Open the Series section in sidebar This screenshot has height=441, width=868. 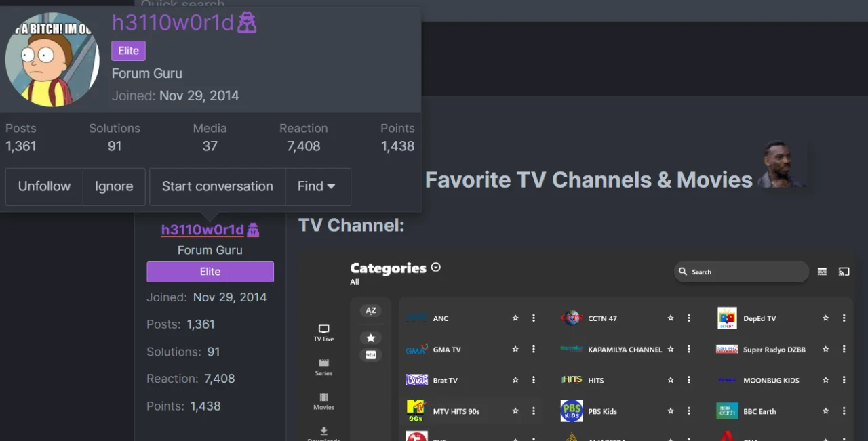[323, 367]
